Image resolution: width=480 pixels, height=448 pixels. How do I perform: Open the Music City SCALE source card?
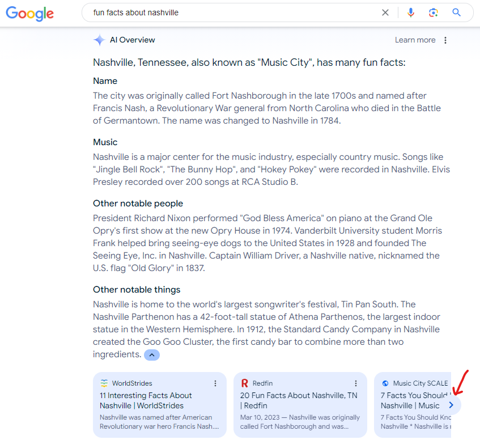point(413,405)
